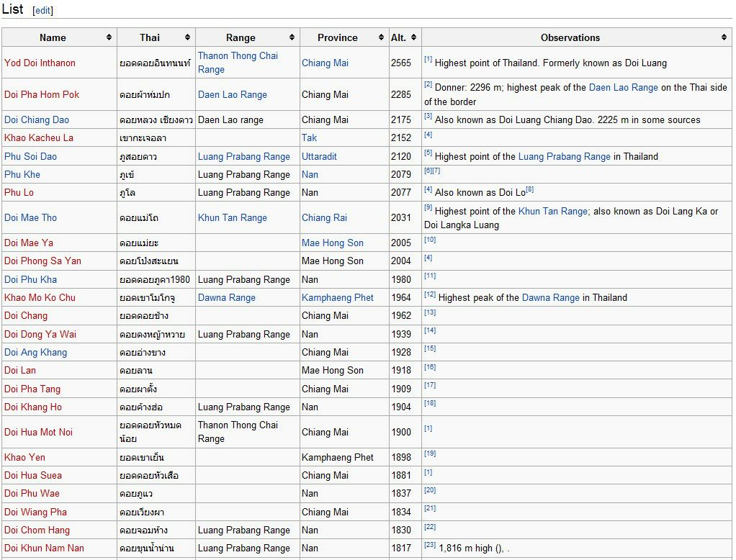The width and height of the screenshot is (736, 560).
Task: Open footnote [12] in Khao Mo Ko Chu row
Action: pyautogui.click(x=430, y=294)
